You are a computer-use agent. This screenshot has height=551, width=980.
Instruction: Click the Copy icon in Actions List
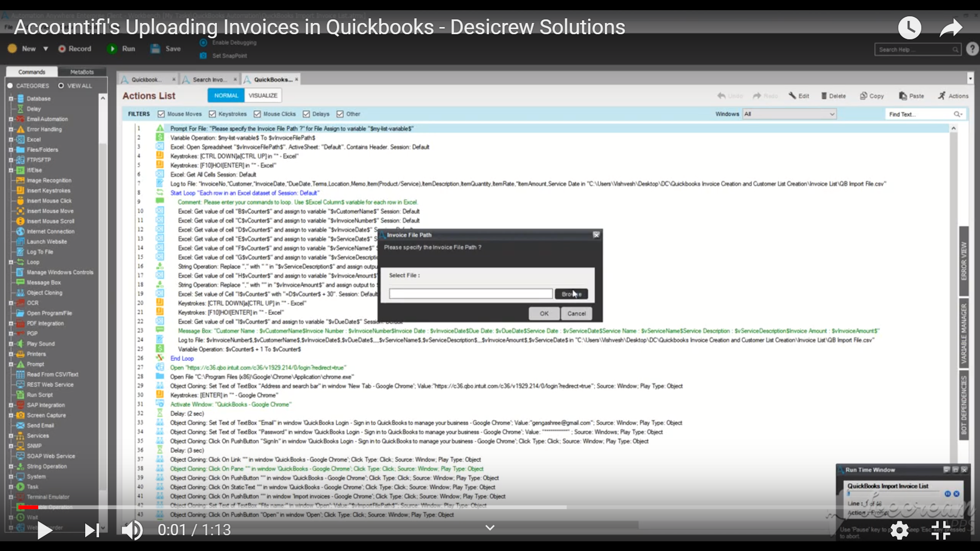864,96
